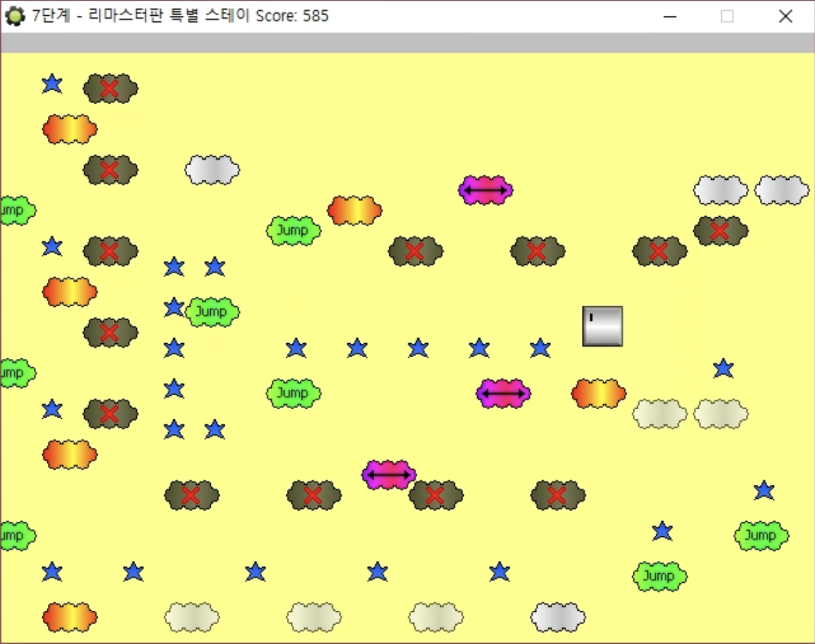Viewport: 815px width, 644px height.
Task: Click the lone white cloud right of a red X cloud
Action: pos(213,170)
